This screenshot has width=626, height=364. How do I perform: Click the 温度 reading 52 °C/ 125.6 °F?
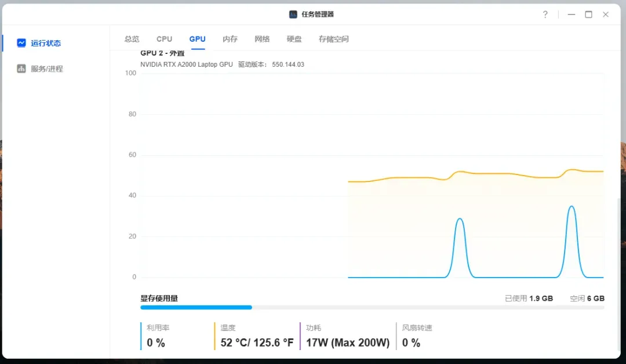point(257,343)
